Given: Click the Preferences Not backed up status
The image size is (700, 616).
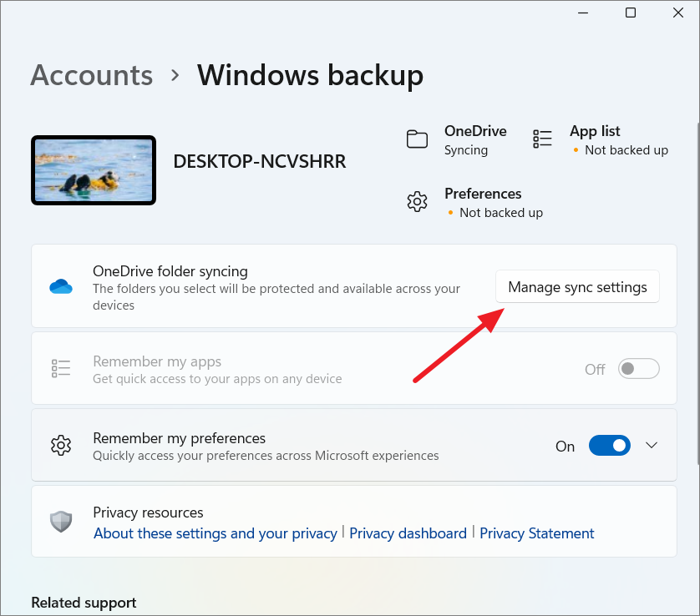Looking at the screenshot, I should (501, 213).
